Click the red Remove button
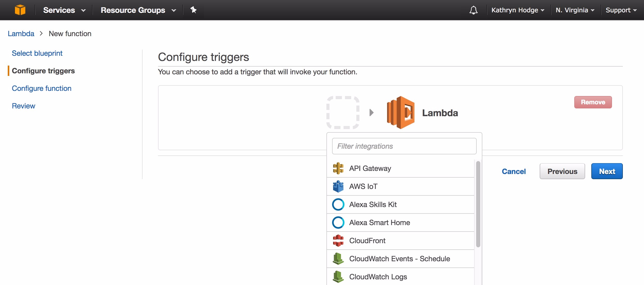This screenshot has width=644, height=285. tap(593, 102)
